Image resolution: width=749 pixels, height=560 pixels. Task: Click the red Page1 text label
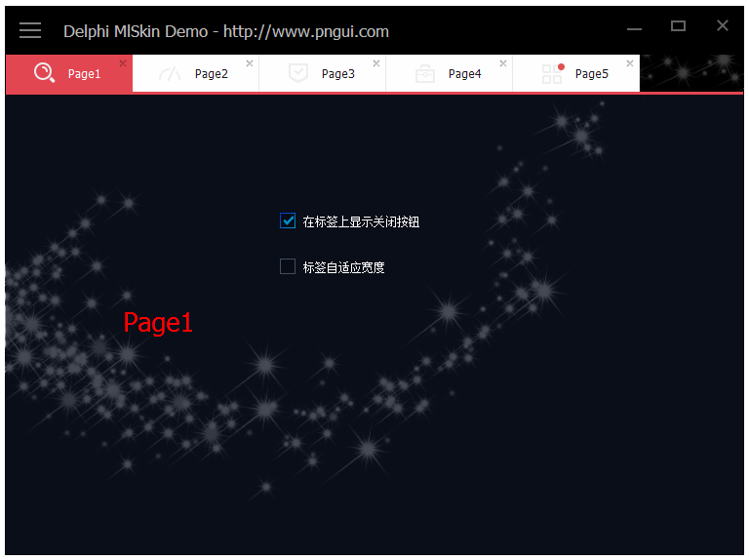click(x=158, y=323)
